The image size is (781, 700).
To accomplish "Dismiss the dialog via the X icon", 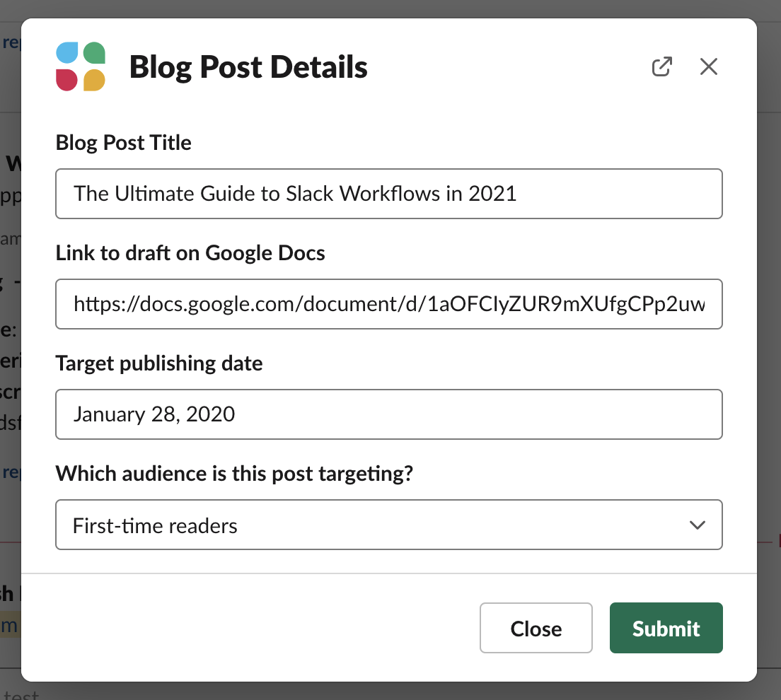I will tap(708, 66).
